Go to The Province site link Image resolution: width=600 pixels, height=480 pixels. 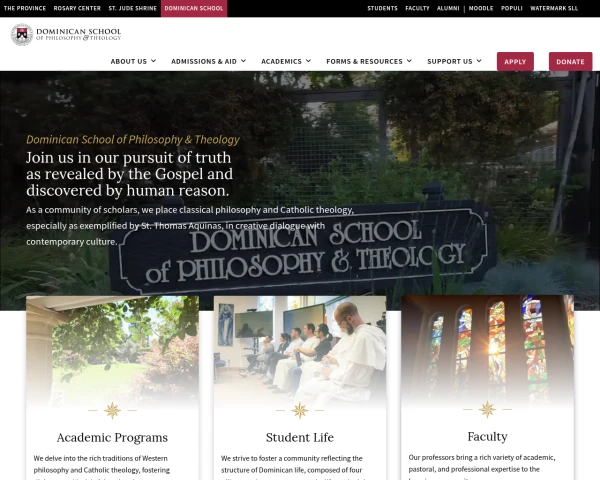[x=25, y=8]
